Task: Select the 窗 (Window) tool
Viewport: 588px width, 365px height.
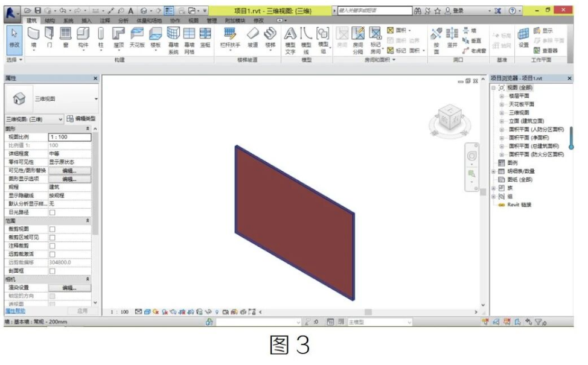Action: click(66, 37)
